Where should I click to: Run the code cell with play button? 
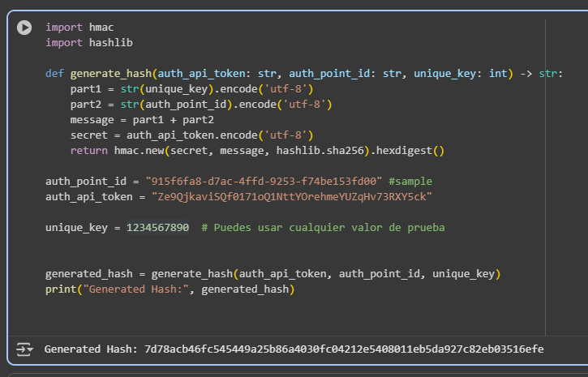(x=24, y=28)
